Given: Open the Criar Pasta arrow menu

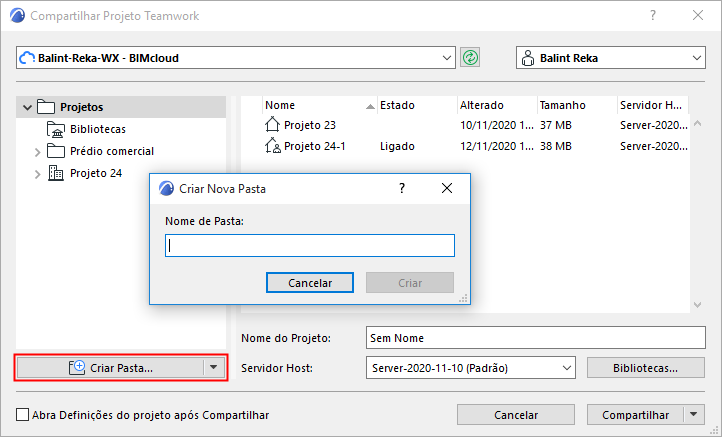Looking at the screenshot, I should (x=212, y=367).
